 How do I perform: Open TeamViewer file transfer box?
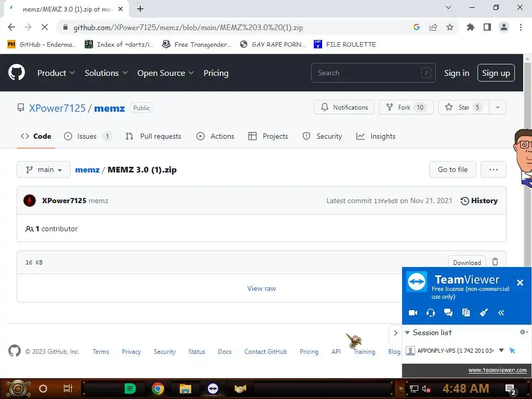pyautogui.click(x=466, y=312)
